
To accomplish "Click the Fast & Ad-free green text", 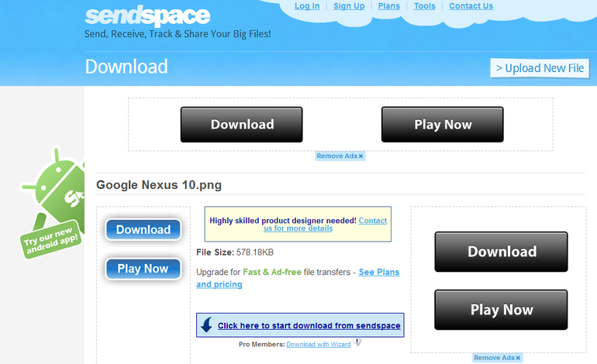I will click(x=272, y=272).
